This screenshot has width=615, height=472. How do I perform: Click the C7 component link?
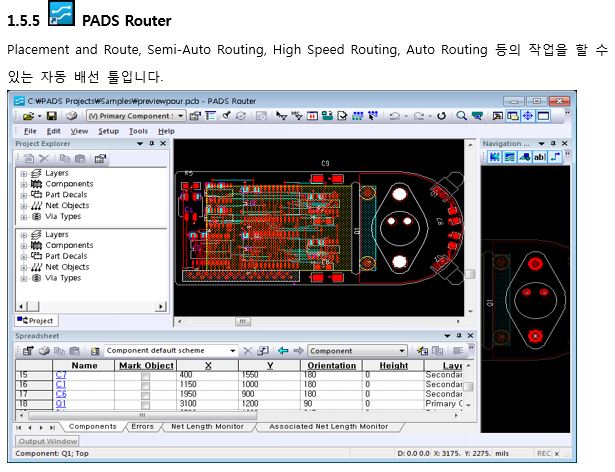(x=61, y=375)
